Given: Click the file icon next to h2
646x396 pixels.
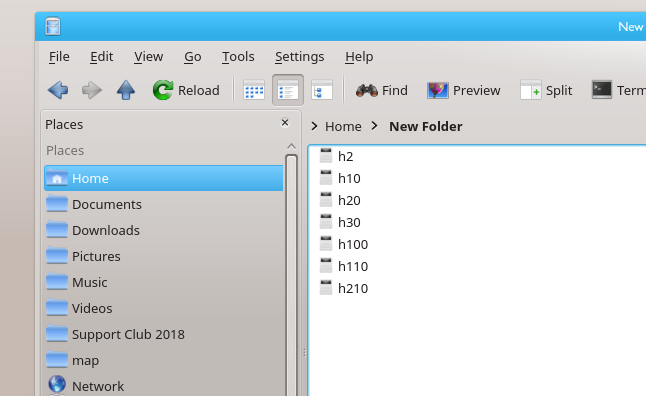Looking at the screenshot, I should coord(326,156).
